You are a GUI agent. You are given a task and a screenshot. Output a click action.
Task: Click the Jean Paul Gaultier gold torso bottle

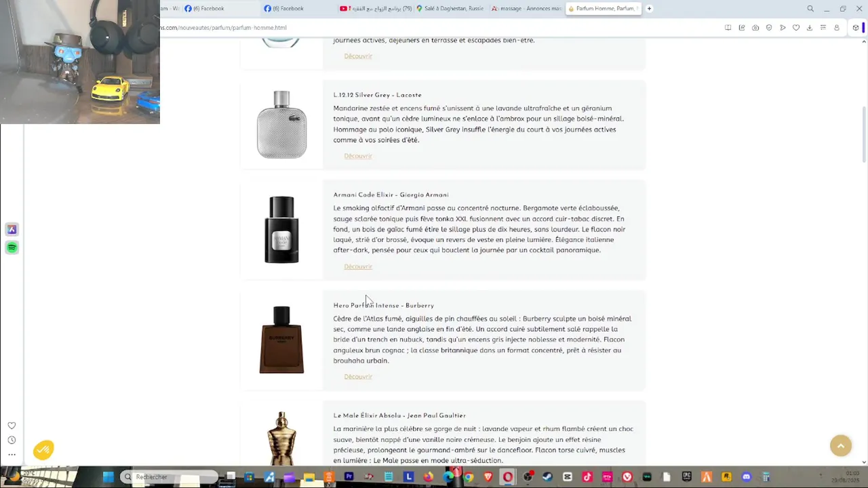tap(281, 439)
